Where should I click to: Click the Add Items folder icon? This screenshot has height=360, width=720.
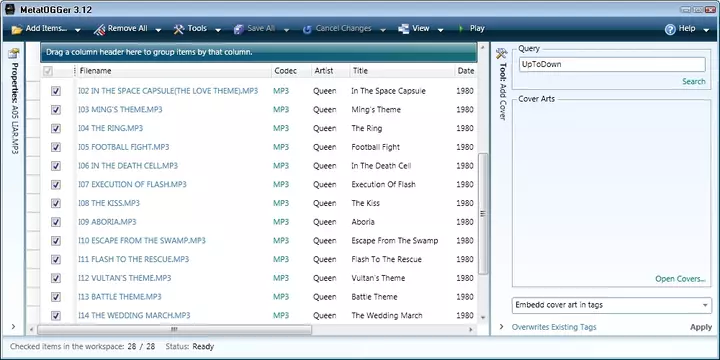[17, 29]
